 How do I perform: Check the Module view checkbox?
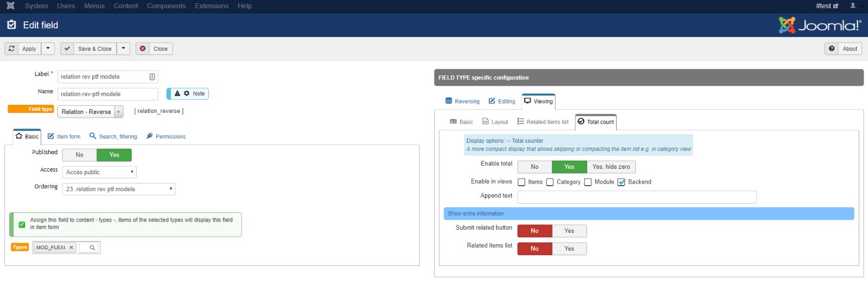pos(588,182)
